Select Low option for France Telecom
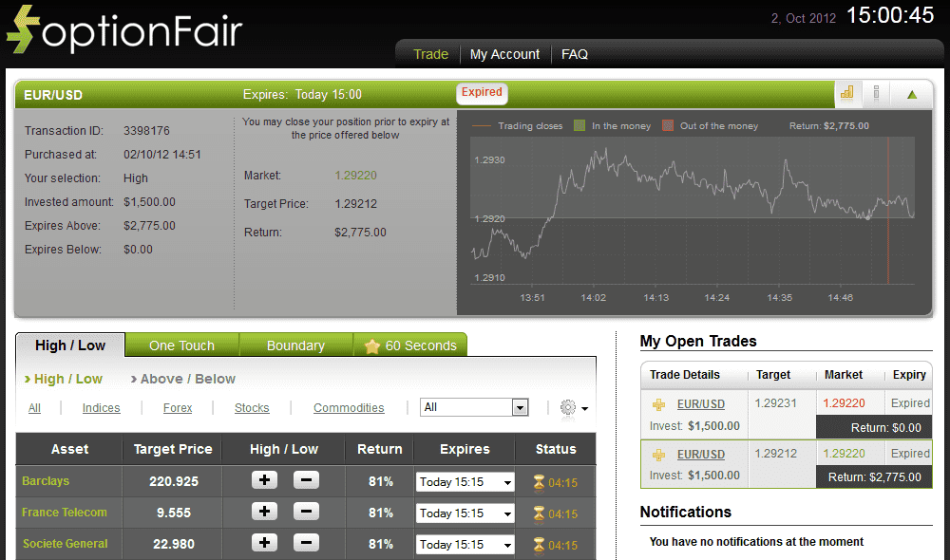950x560 pixels. (304, 513)
